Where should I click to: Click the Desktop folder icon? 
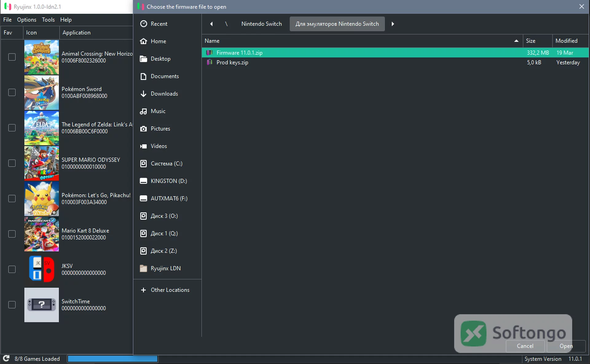pyautogui.click(x=144, y=59)
